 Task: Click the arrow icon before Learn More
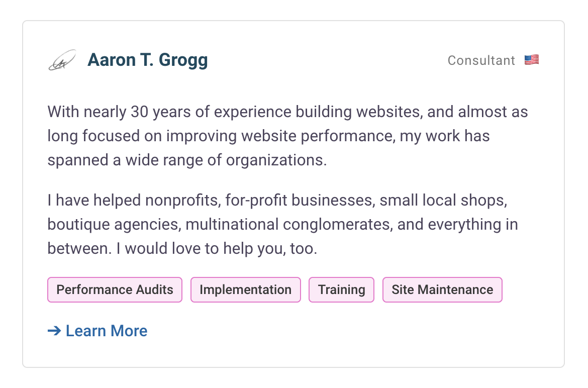(54, 331)
